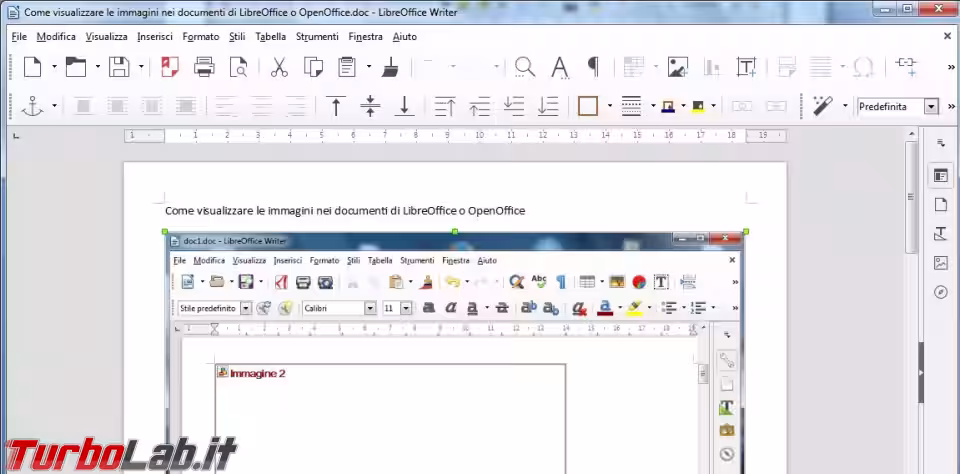Pick background color swatch
The height and width of the screenshot is (474, 960).
(699, 107)
